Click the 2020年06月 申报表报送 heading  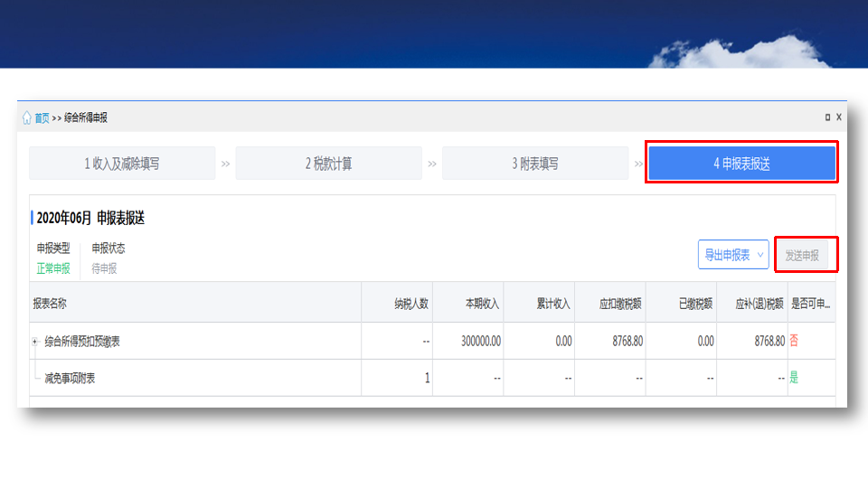(x=90, y=218)
